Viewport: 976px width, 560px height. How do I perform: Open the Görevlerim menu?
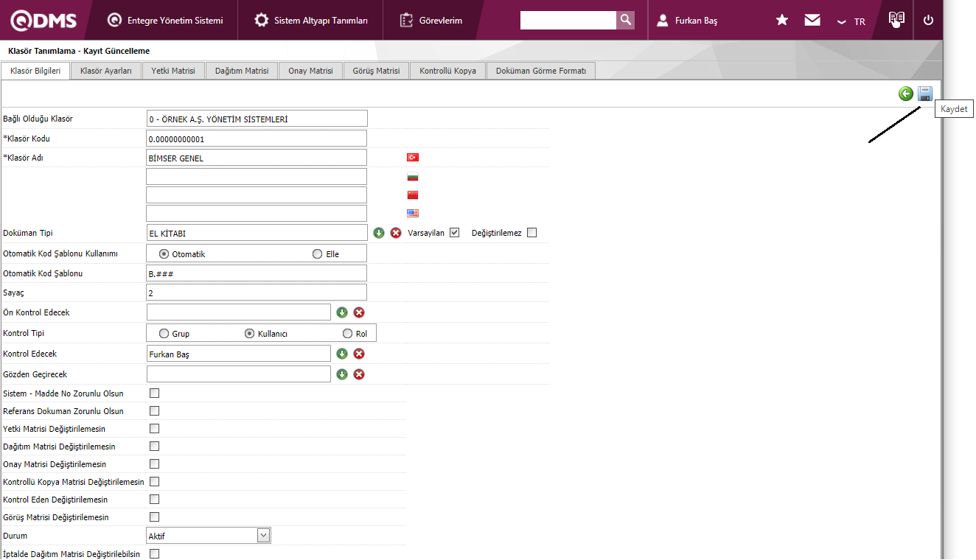431,21
